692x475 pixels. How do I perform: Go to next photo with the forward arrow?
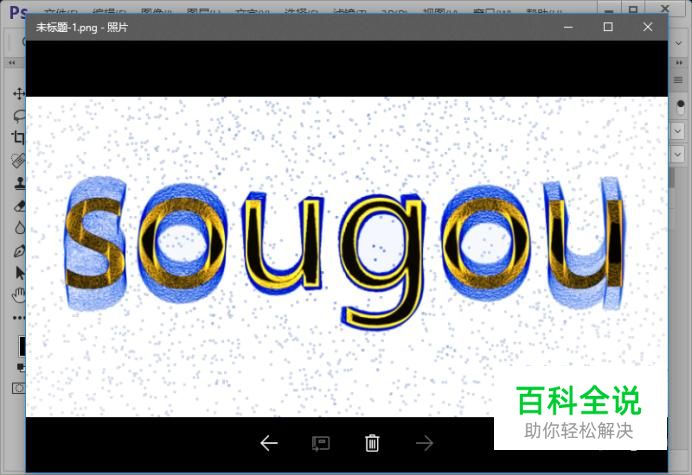425,443
